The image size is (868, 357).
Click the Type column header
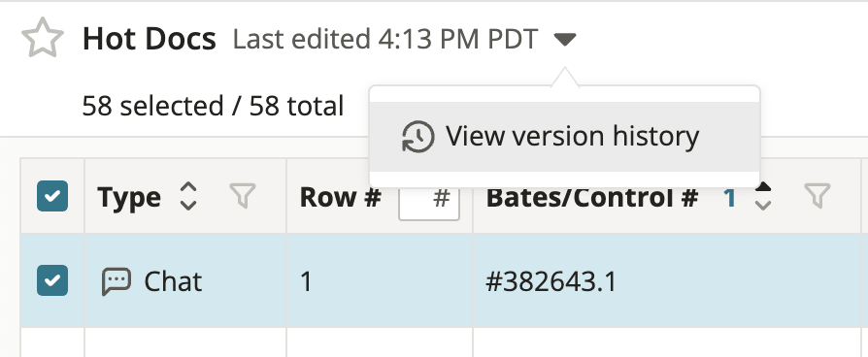[129, 198]
